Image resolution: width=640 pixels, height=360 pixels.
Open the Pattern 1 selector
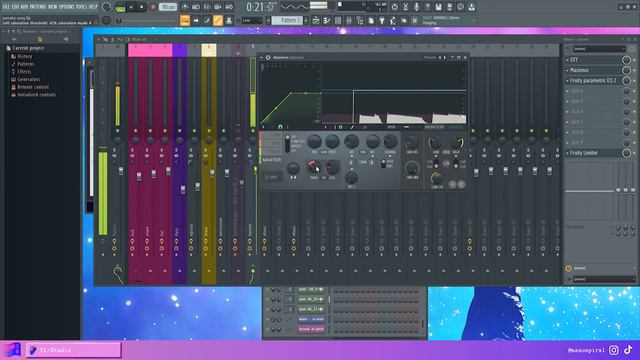pyautogui.click(x=287, y=20)
